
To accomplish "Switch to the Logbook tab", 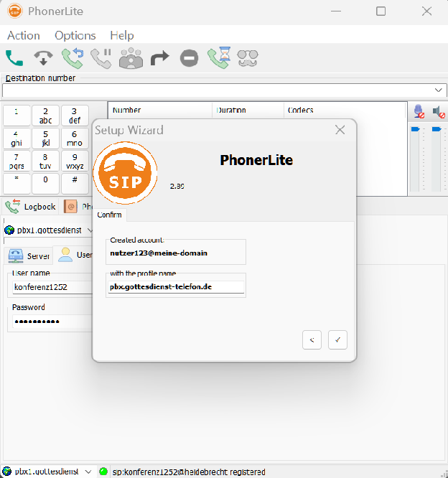I will 30,207.
